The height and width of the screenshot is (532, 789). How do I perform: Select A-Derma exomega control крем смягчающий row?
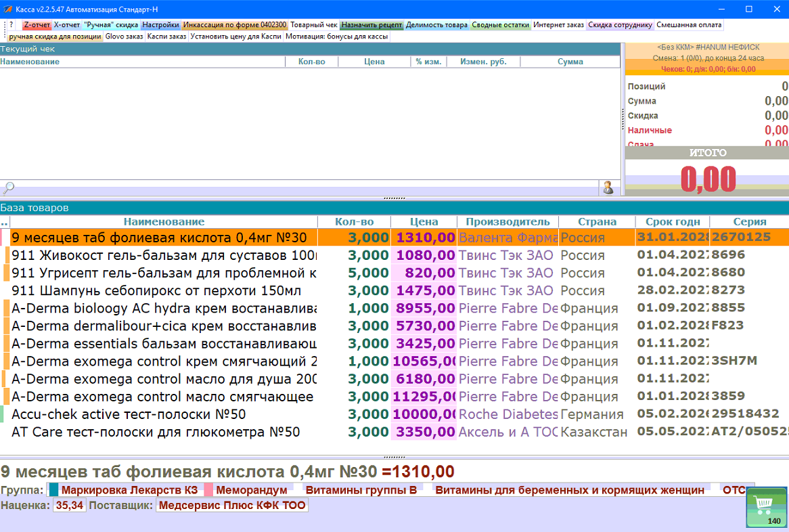(x=394, y=361)
